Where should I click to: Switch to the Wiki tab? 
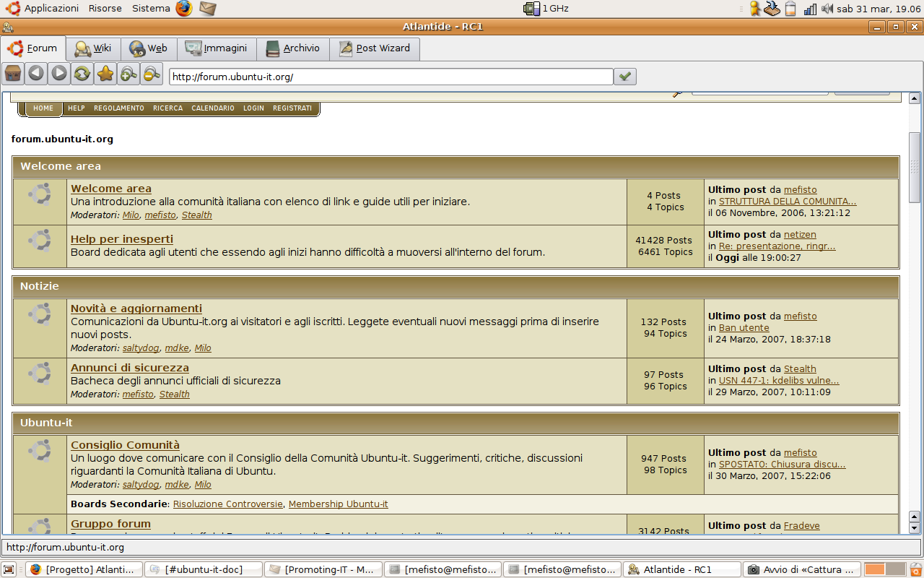click(x=93, y=48)
